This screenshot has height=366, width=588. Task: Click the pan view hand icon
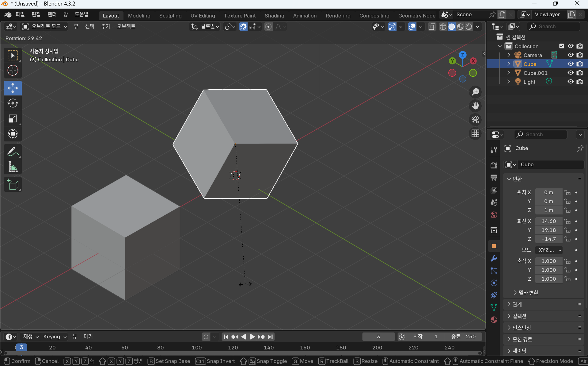pos(475,106)
